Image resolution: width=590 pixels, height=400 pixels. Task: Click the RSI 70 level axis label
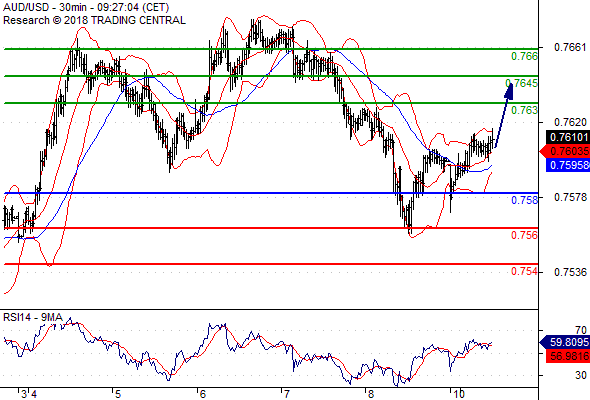point(581,330)
